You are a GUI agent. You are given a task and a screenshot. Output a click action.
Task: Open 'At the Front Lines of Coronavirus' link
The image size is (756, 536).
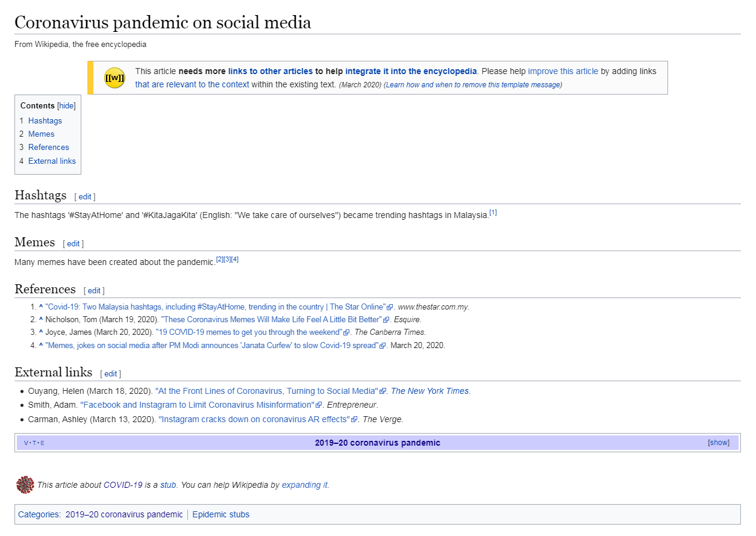[266, 391]
